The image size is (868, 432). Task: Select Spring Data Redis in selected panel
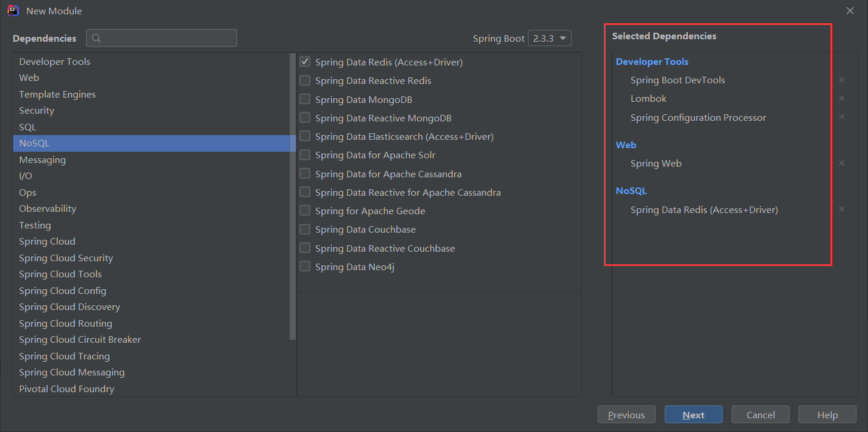pos(704,209)
